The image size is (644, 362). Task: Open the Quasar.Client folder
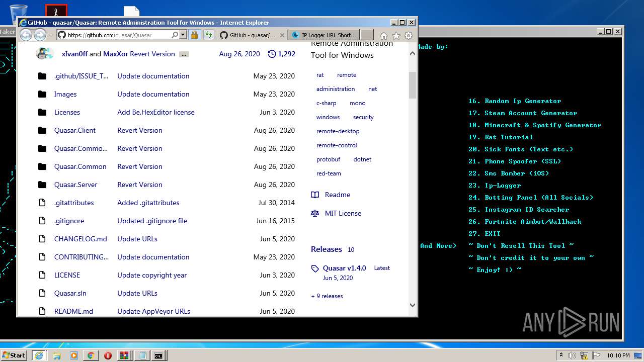(75, 130)
